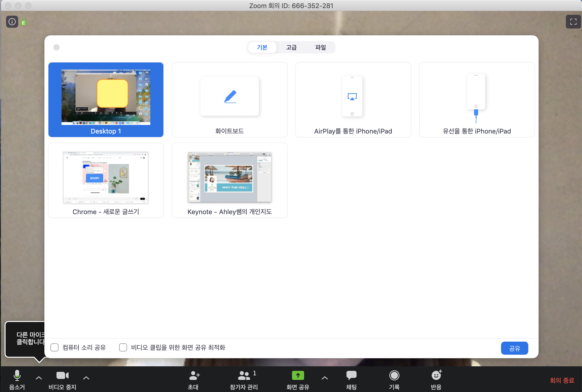582x392 pixels.
Task: Expand video options arrow next to stop video
Action: [x=86, y=378]
